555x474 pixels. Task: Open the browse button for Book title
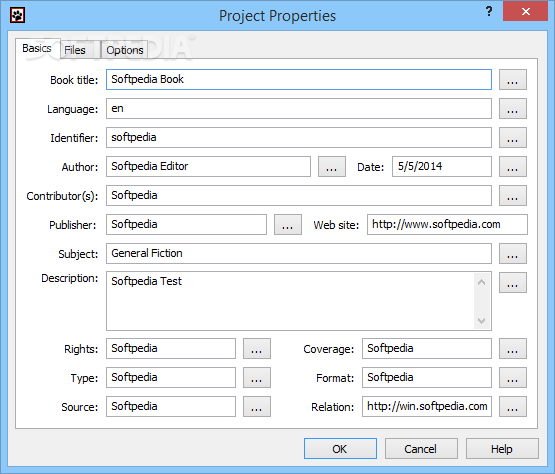pyautogui.click(x=513, y=80)
